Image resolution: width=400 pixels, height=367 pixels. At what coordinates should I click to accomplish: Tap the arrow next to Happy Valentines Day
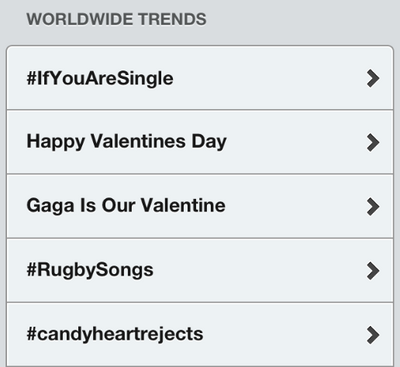(x=373, y=143)
